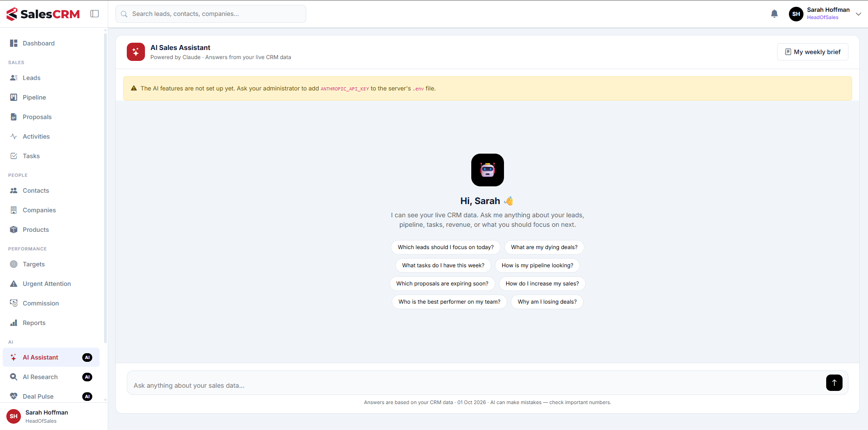Select 'What tasks do I have this week?'
This screenshot has height=430, width=868.
tap(443, 265)
